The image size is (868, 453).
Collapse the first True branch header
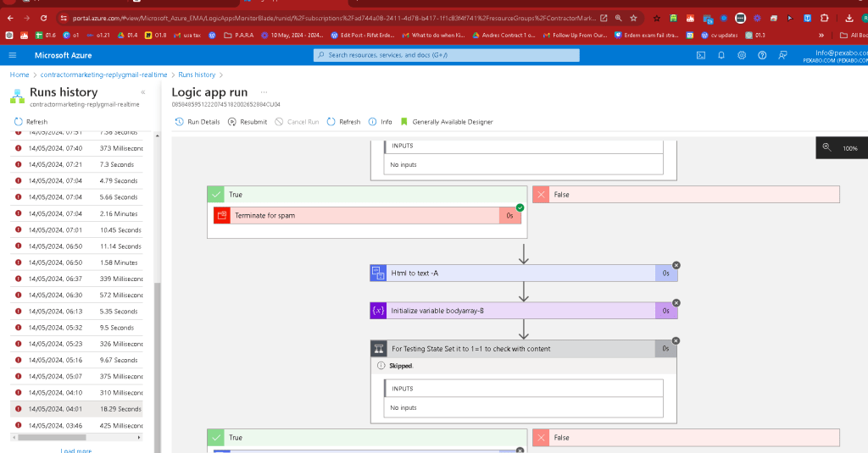[x=367, y=195]
